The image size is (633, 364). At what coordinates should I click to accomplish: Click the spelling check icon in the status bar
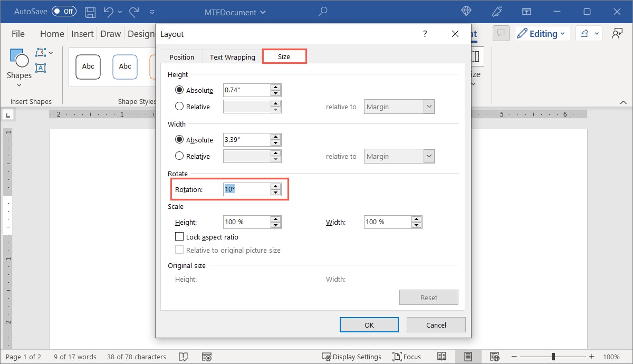[183, 357]
